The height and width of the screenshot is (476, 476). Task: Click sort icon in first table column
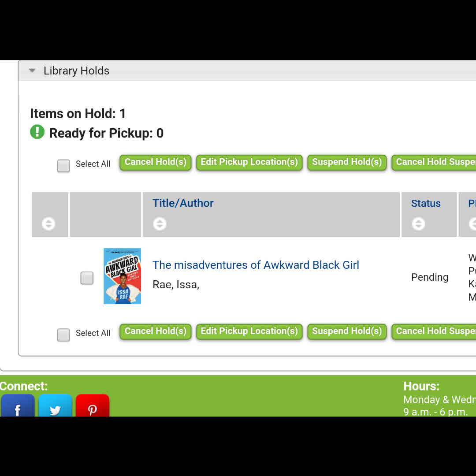pyautogui.click(x=48, y=224)
